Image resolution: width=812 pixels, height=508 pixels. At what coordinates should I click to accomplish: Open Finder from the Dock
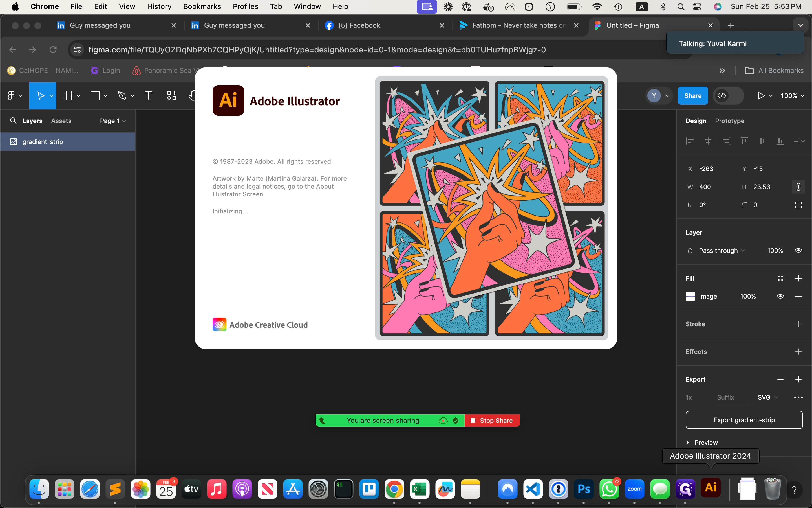[x=39, y=489]
